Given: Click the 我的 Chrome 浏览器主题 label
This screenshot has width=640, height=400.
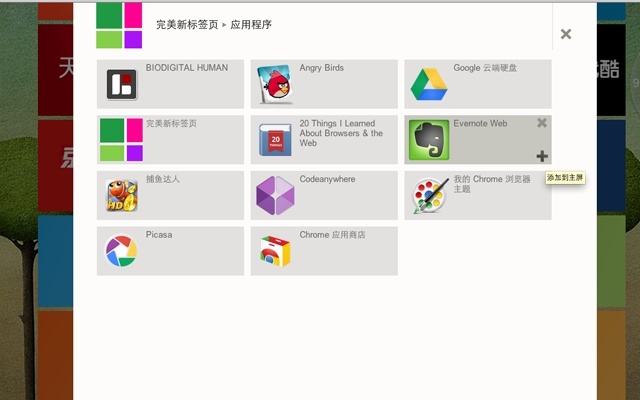Looking at the screenshot, I should (492, 184).
